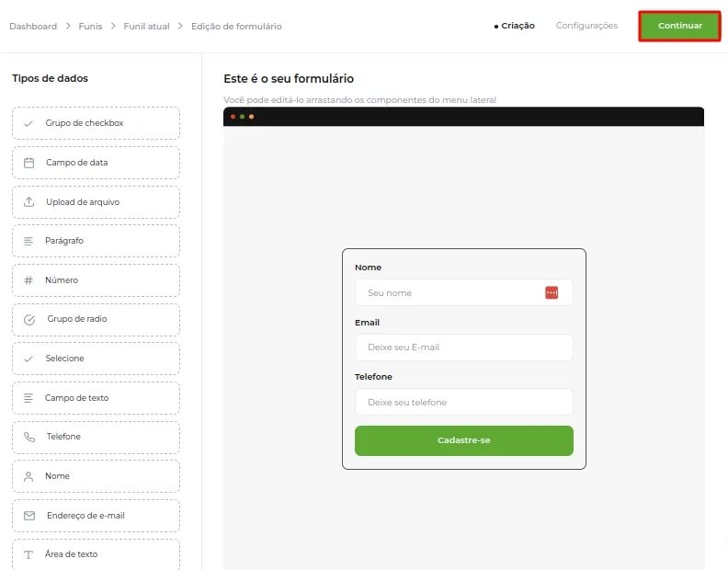Click the Email field label in form
Viewport: 728px width, 570px height.
(368, 323)
